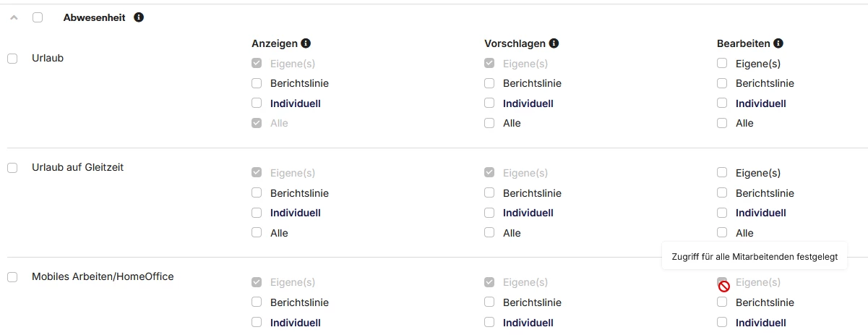Screen dimensions: 868x335
Task: Click info icon beside Bearbeiten header
Action: (x=778, y=43)
